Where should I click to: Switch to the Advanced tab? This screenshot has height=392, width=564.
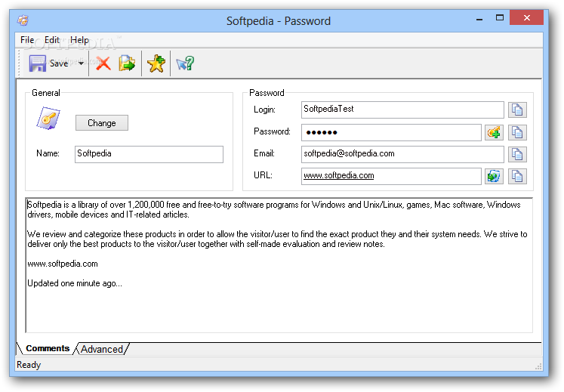point(102,349)
